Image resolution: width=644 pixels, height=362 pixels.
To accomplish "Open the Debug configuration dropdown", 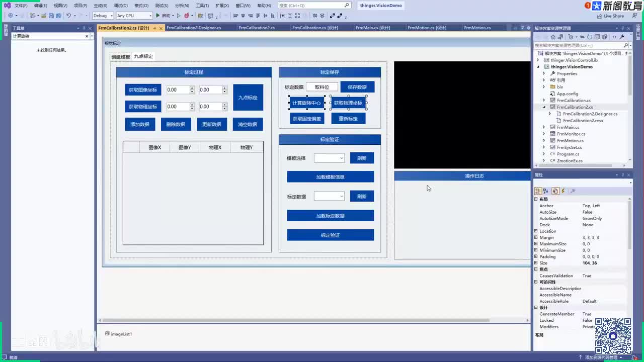I will point(103,16).
